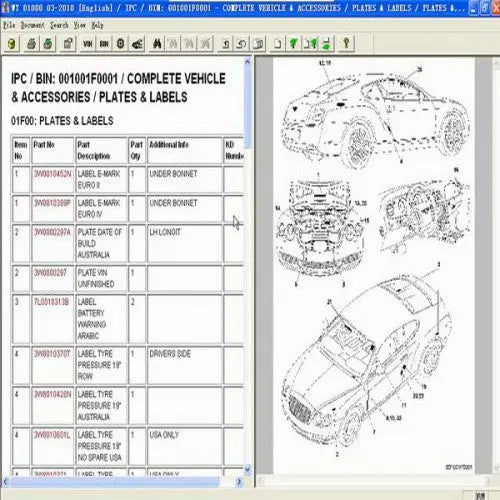Click the VIN search toolbar button
This screenshot has width=500, height=500.
pos(88,44)
